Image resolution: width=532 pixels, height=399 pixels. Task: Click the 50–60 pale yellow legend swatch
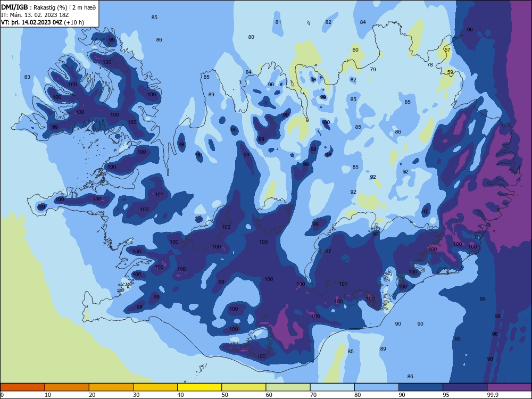tap(244, 387)
